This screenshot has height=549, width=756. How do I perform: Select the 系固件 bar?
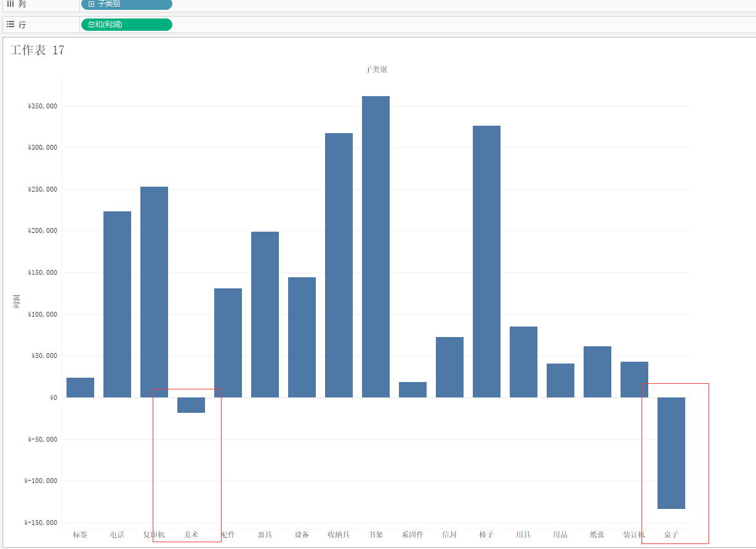(412, 389)
